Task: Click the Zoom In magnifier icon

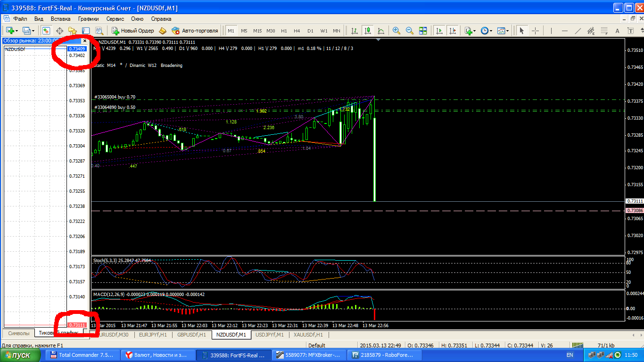Action: coord(396,31)
